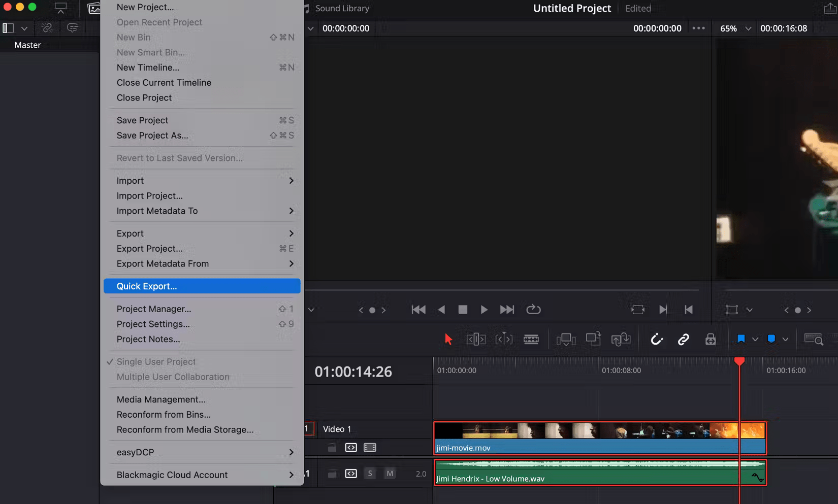The image size is (838, 504).
Task: Enable the Snapping magnet tool
Action: pos(657,339)
